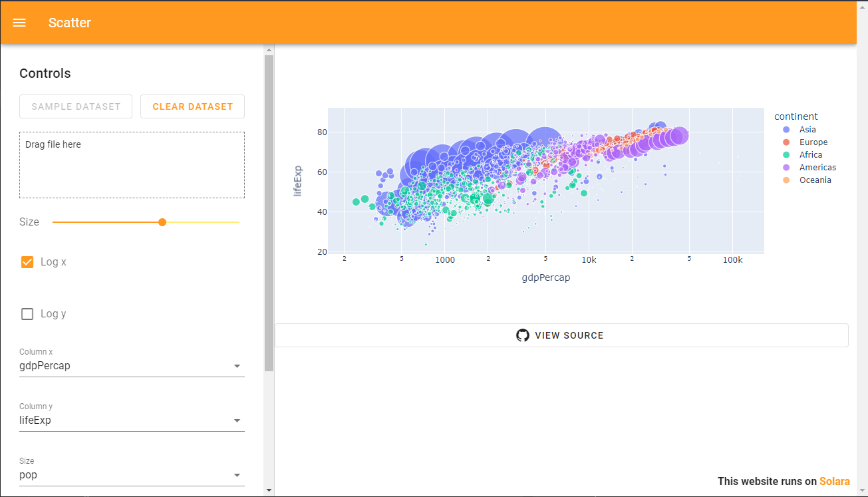The image size is (868, 497).
Task: Click the sidebar scrollbar thumb
Action: 269,213
